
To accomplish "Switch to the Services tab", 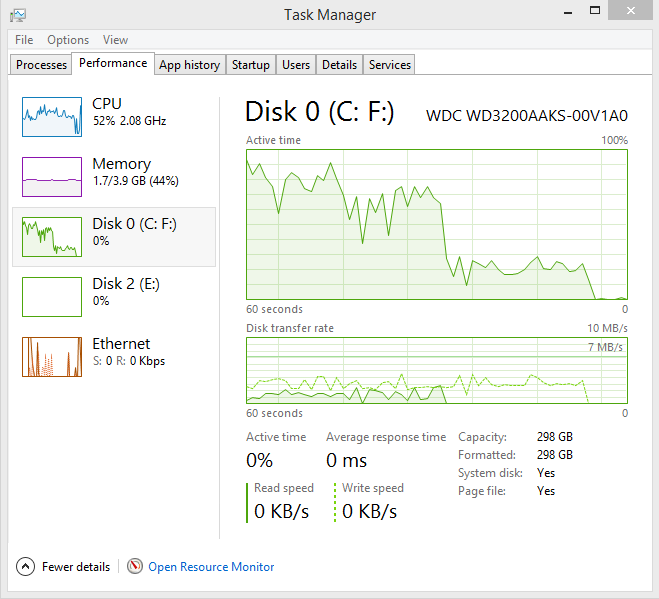I will click(390, 65).
